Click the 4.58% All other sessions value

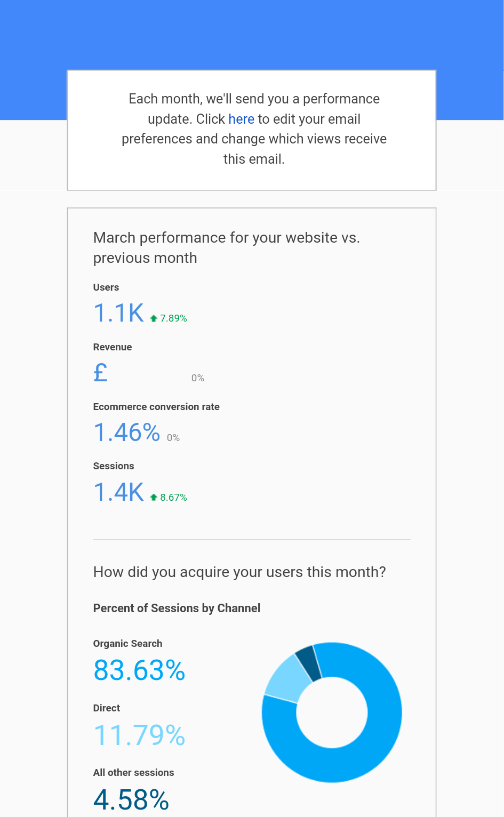(x=131, y=800)
